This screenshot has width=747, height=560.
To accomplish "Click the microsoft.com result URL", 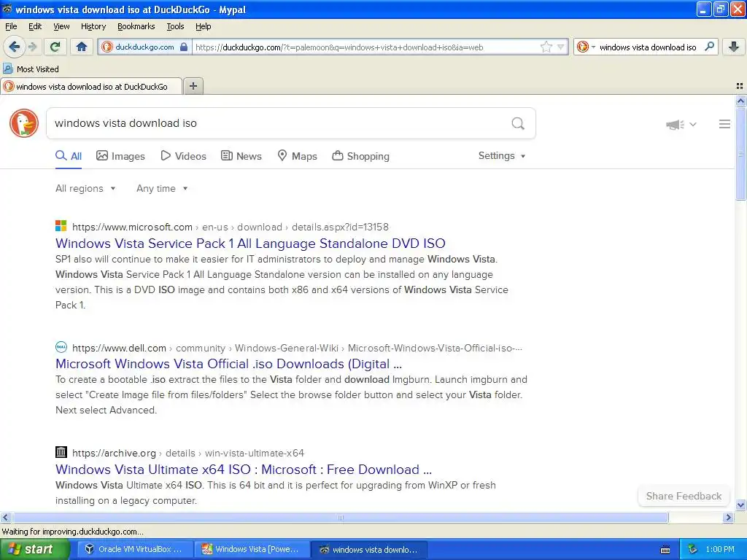I will click(230, 227).
